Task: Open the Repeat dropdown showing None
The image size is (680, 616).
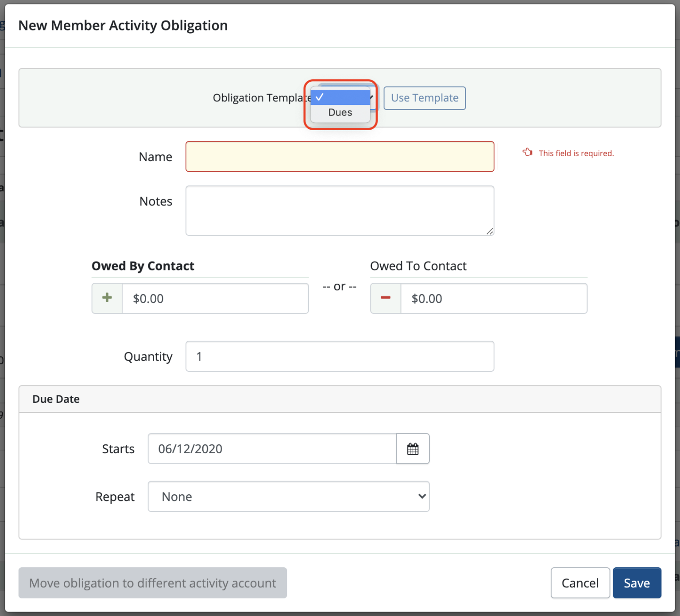Action: (288, 497)
